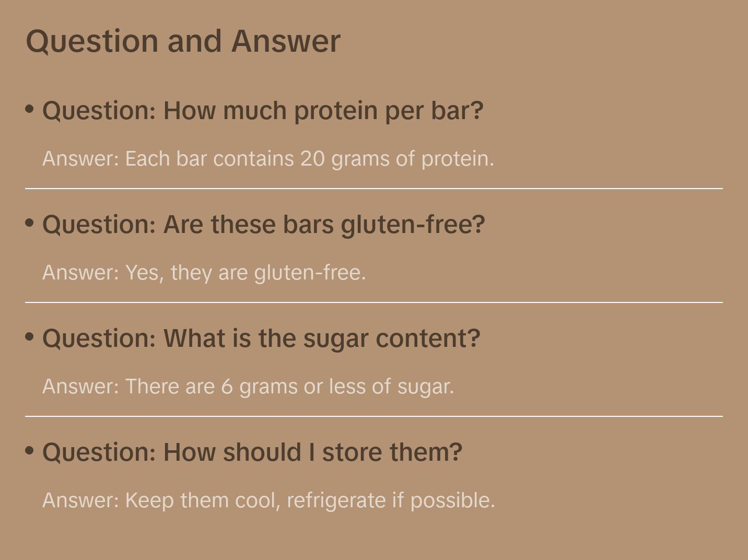This screenshot has width=748, height=560.
Task: Click the word 'Answer:' in the storage answer
Action: click(81, 500)
